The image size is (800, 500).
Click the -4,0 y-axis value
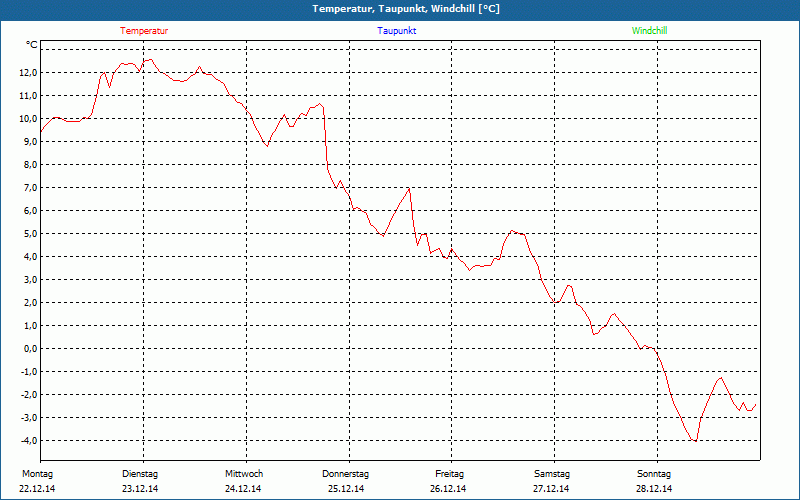pyautogui.click(x=29, y=440)
